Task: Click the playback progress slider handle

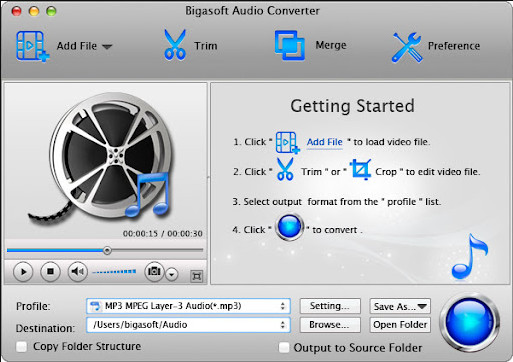Action: pyautogui.click(x=107, y=250)
